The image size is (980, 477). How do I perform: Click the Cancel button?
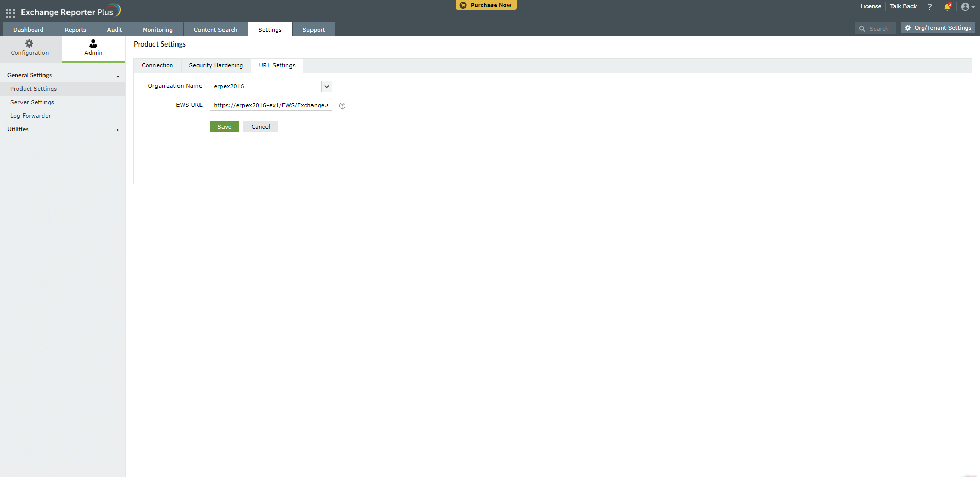(x=260, y=127)
